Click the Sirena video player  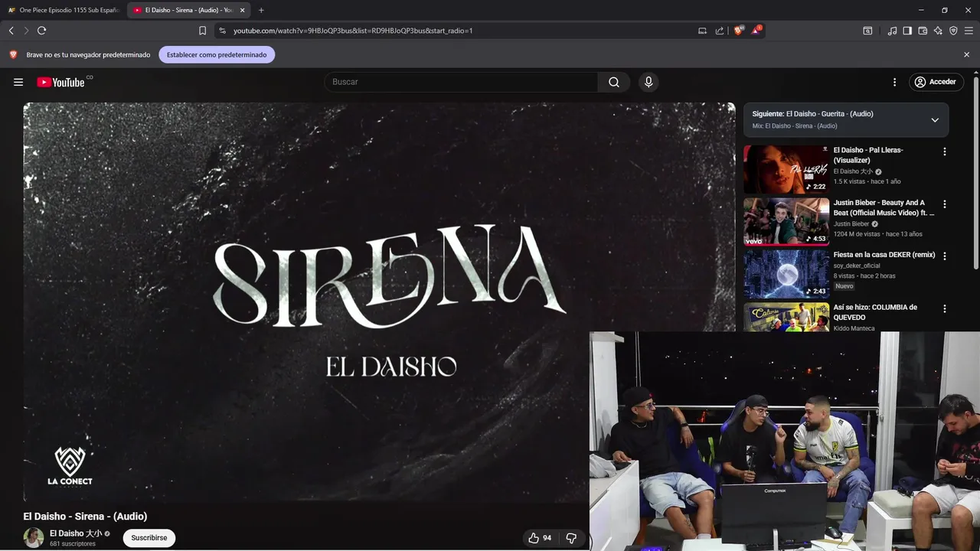point(379,302)
